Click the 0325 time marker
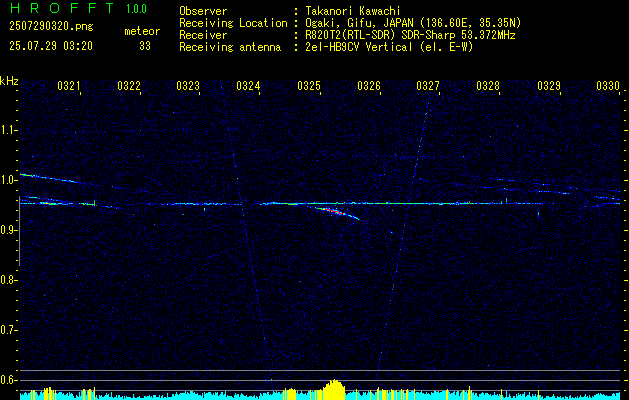Image resolution: width=629 pixels, height=400 pixels. point(309,85)
